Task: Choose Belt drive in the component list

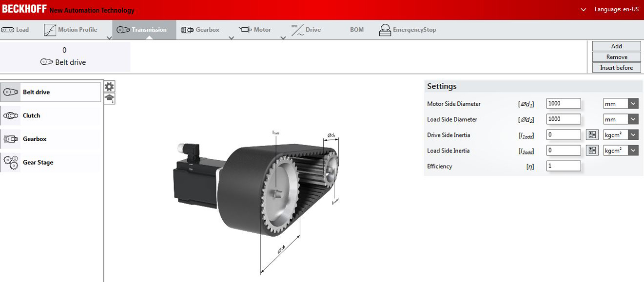Action: 51,92
